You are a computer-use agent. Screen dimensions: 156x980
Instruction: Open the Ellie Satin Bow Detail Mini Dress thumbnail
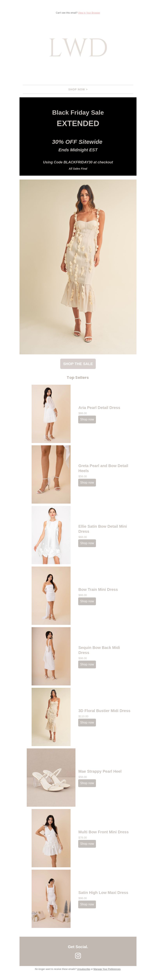51,535
